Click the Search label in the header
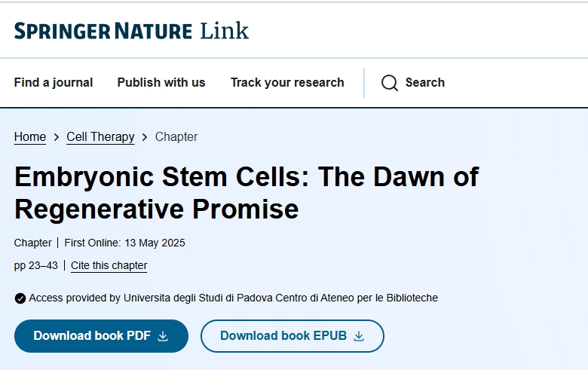This screenshot has height=370, width=588. [425, 83]
